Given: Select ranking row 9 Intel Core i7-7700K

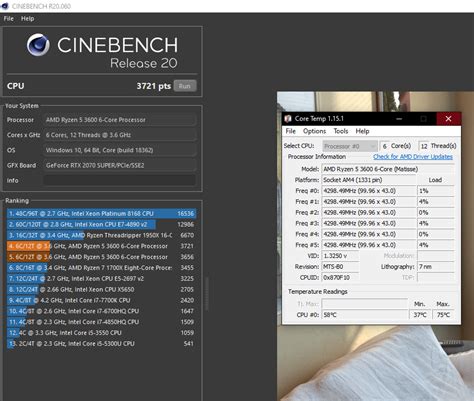Looking at the screenshot, I should click(101, 300).
